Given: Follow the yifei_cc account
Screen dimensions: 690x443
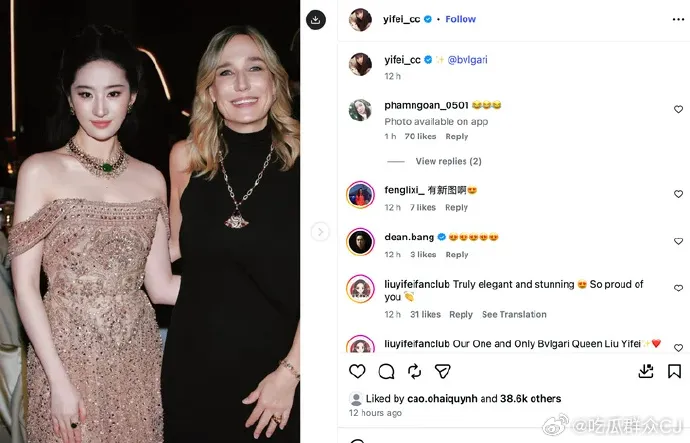Looking at the screenshot, I should [x=460, y=19].
